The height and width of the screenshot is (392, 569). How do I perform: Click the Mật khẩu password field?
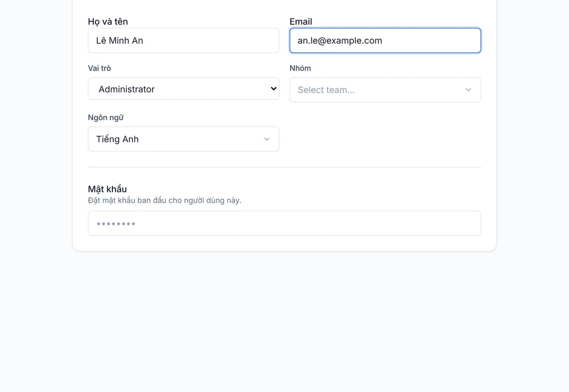(284, 223)
